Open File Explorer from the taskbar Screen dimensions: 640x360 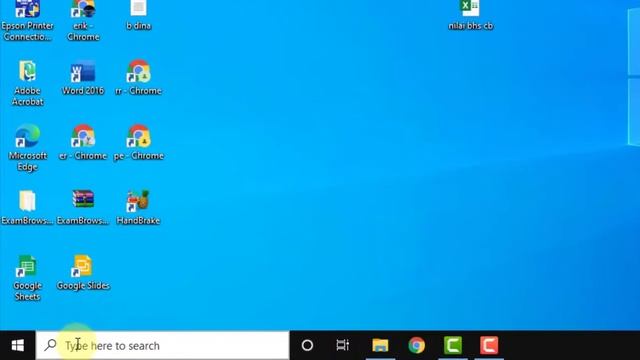point(380,346)
